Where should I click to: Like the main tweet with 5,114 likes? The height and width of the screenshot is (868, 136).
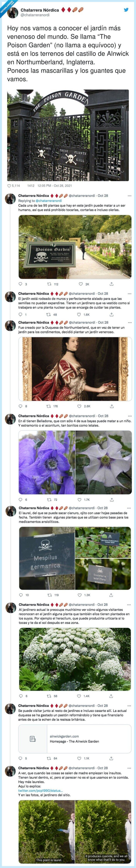tap(9, 185)
